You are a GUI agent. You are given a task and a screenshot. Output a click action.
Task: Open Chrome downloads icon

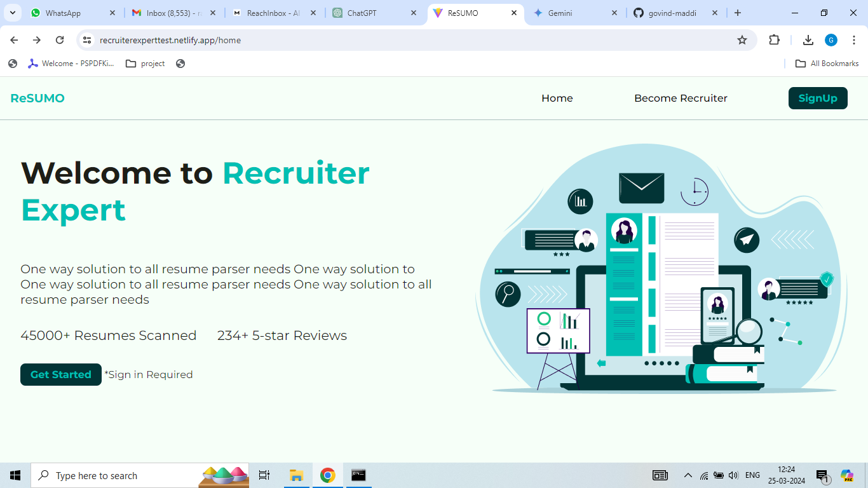coord(808,40)
